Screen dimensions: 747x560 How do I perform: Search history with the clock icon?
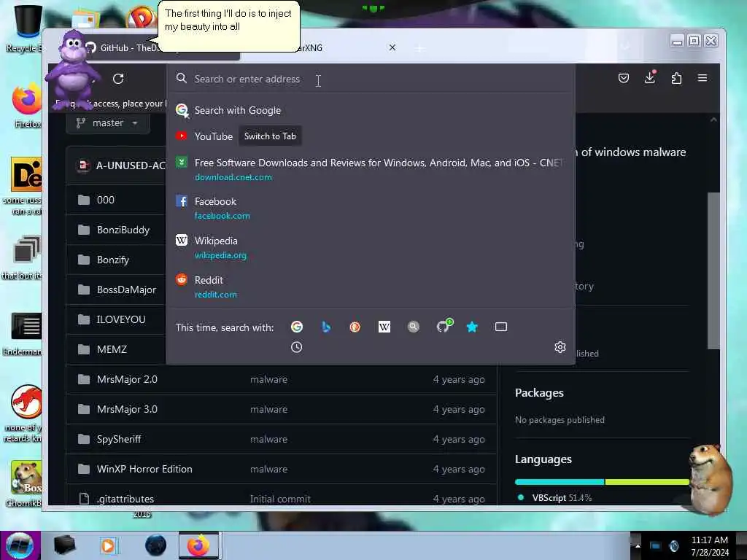tap(296, 347)
